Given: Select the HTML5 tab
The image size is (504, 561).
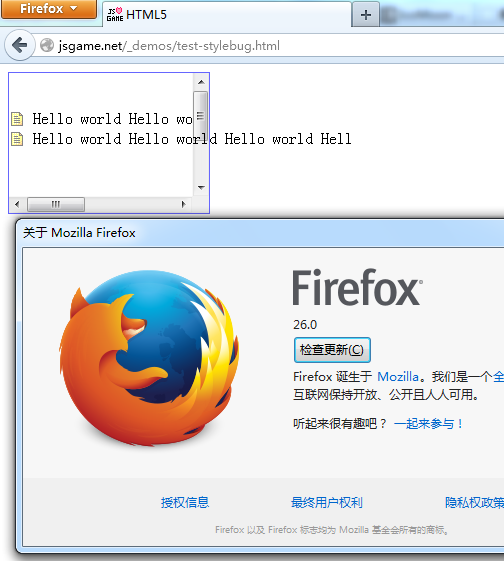Looking at the screenshot, I should [227, 14].
